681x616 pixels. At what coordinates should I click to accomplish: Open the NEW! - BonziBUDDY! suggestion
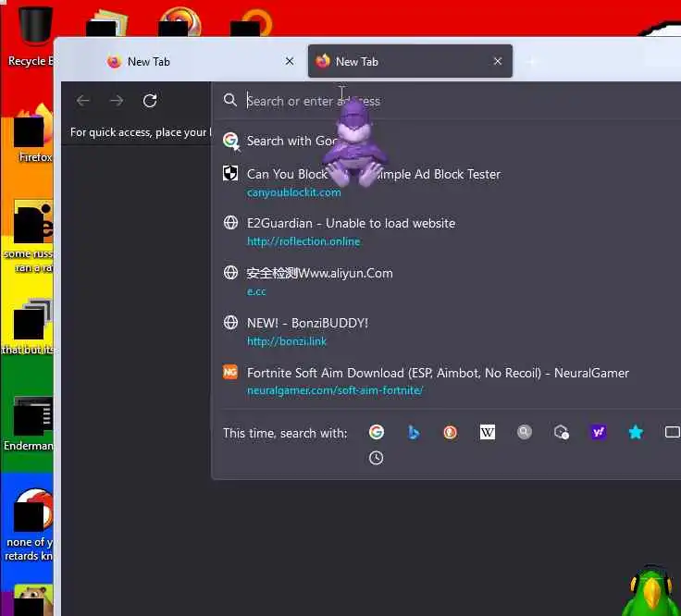pyautogui.click(x=447, y=332)
